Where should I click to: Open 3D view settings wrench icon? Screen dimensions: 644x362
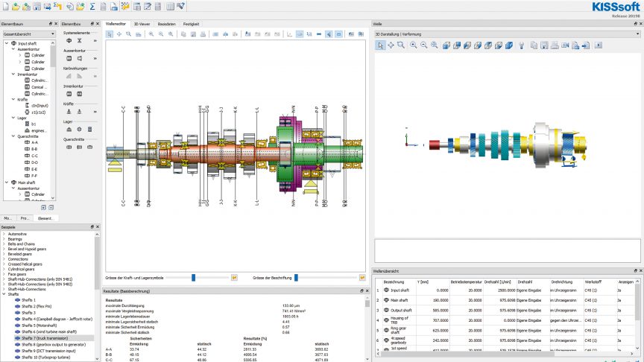point(522,45)
